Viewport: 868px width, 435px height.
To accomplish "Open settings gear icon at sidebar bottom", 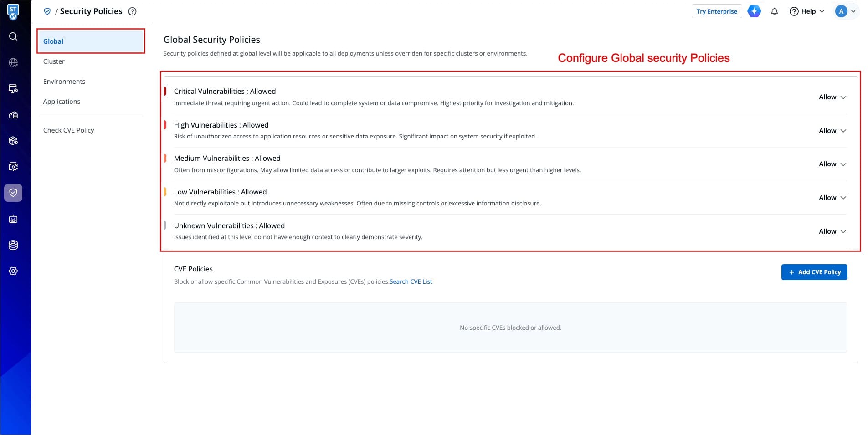I will pyautogui.click(x=13, y=271).
